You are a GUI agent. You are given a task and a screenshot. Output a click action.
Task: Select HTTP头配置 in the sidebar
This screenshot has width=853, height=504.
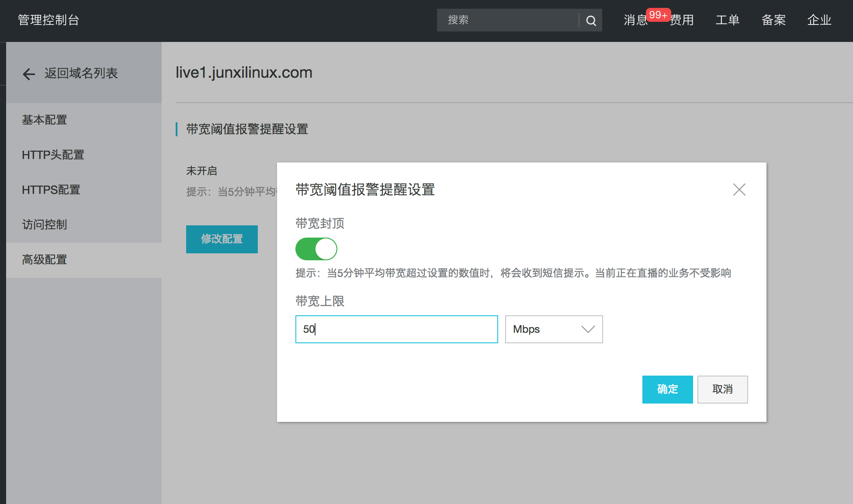(53, 155)
